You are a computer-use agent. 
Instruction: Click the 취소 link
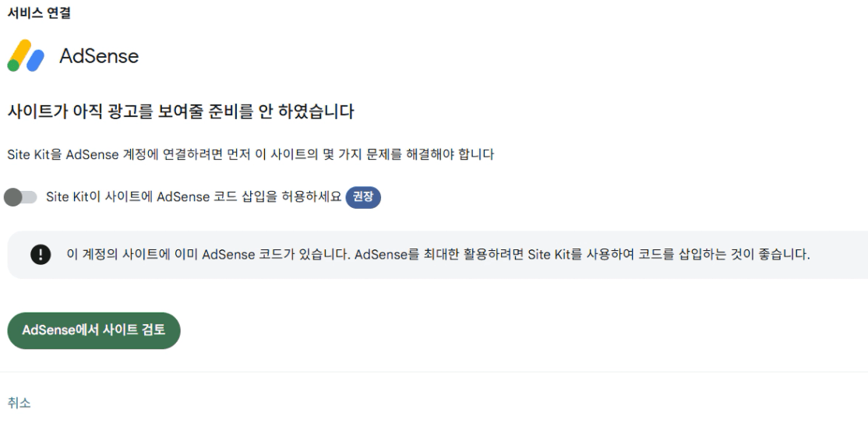click(x=19, y=403)
